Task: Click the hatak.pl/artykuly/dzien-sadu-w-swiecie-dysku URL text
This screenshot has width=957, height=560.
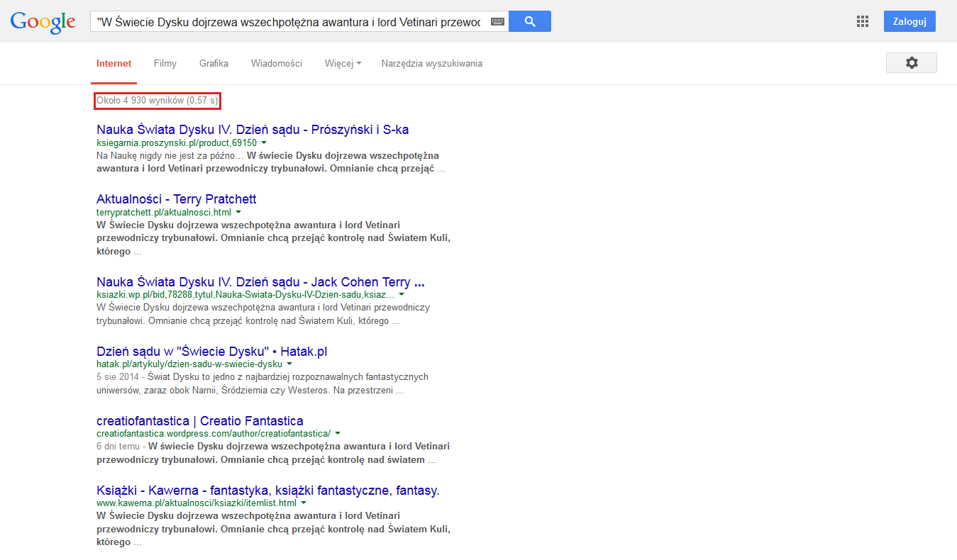Action: [189, 364]
